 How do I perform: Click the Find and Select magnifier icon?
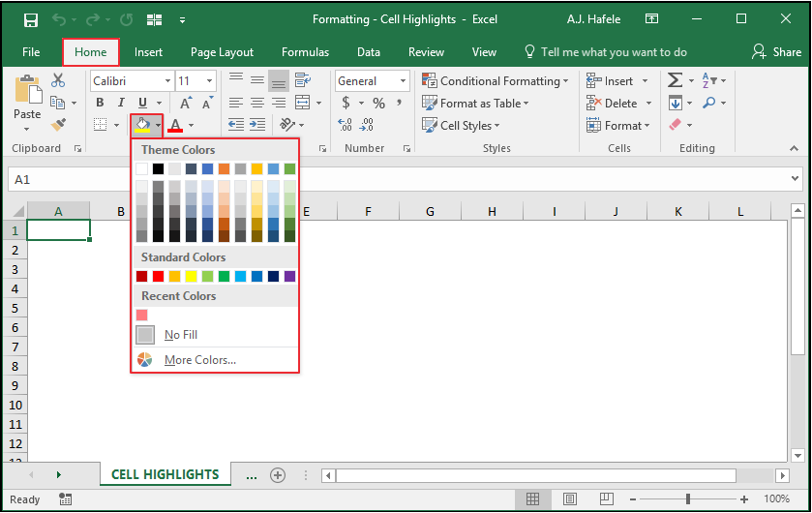[709, 103]
